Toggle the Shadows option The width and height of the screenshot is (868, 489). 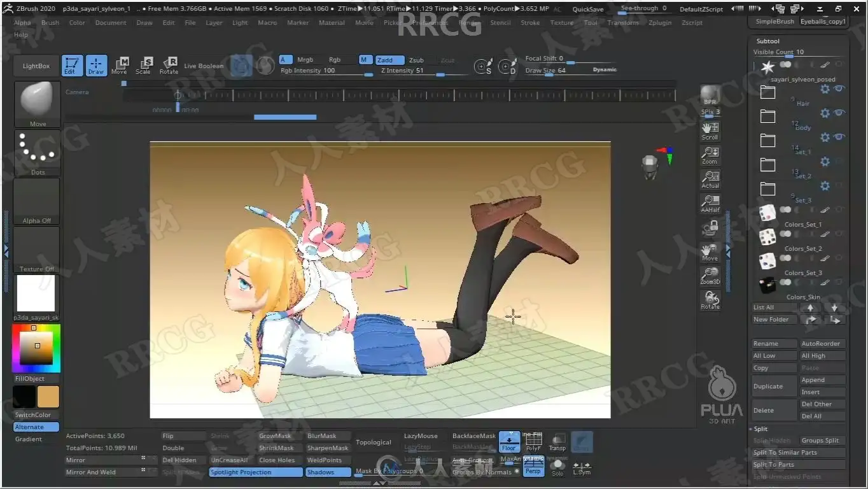328,472
